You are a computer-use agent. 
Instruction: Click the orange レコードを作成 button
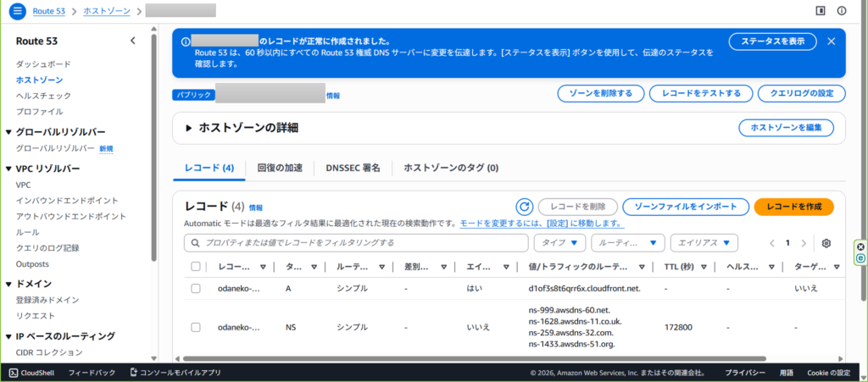click(x=793, y=207)
